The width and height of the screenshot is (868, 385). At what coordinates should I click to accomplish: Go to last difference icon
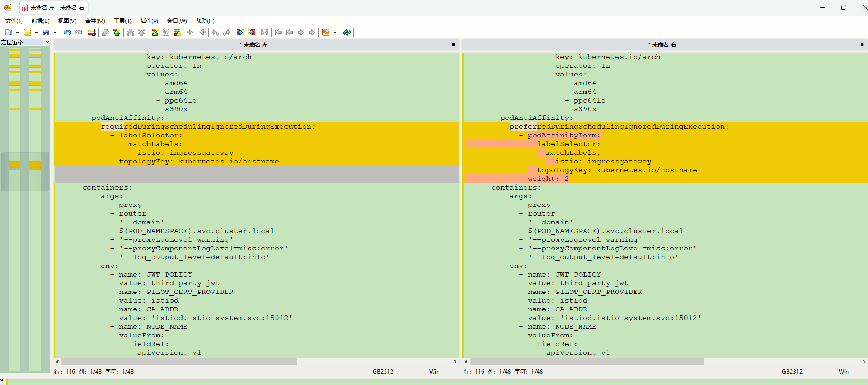coord(177,32)
